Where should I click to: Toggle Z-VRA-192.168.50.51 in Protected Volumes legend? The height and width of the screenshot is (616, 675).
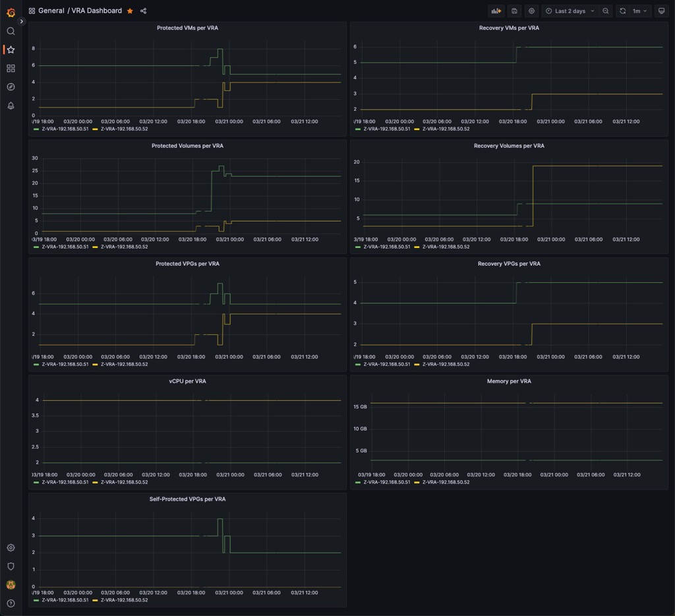tap(65, 247)
